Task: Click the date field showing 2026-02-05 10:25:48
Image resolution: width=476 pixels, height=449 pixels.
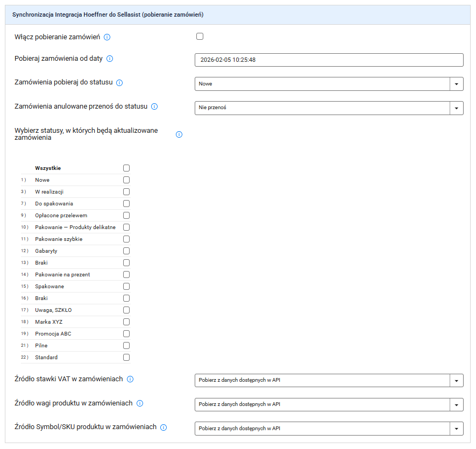Action: 329,60
